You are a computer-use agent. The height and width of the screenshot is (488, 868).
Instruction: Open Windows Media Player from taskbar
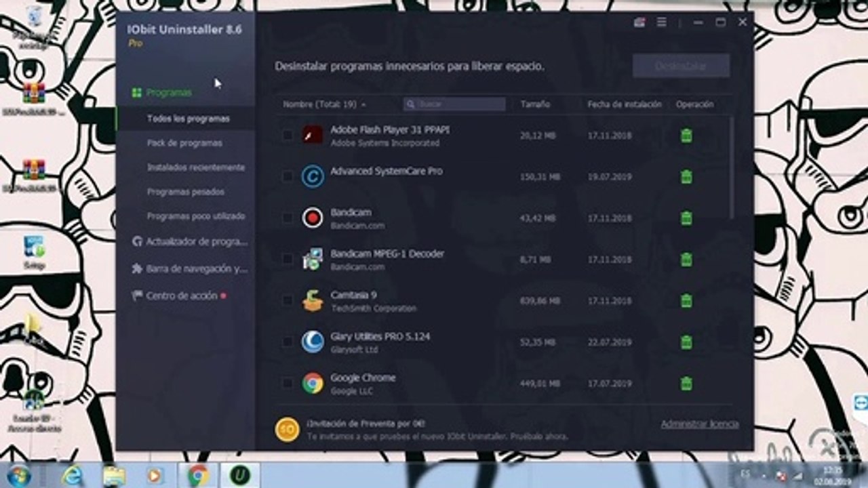155,475
